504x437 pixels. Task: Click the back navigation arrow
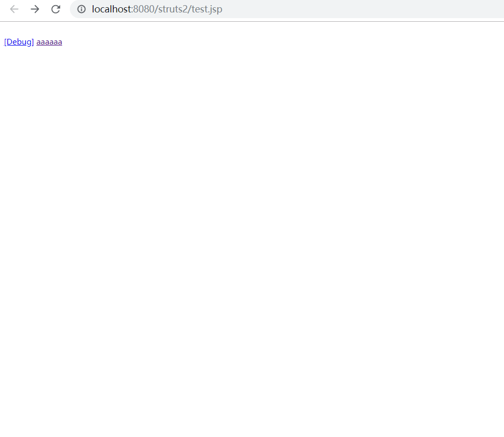[x=13, y=9]
